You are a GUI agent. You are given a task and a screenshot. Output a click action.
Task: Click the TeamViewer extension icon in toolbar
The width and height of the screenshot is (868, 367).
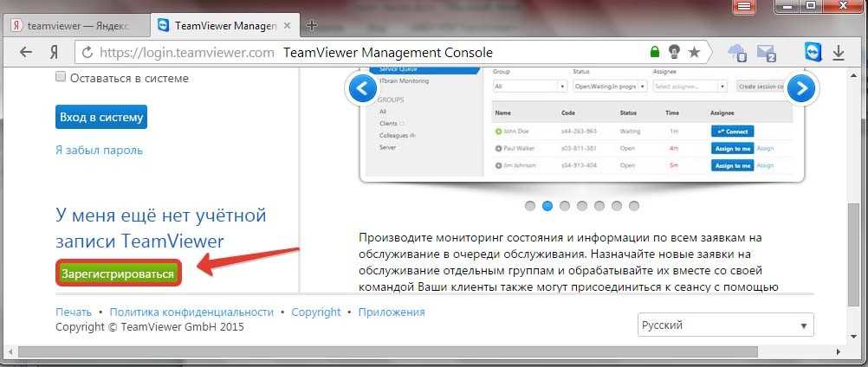point(812,53)
